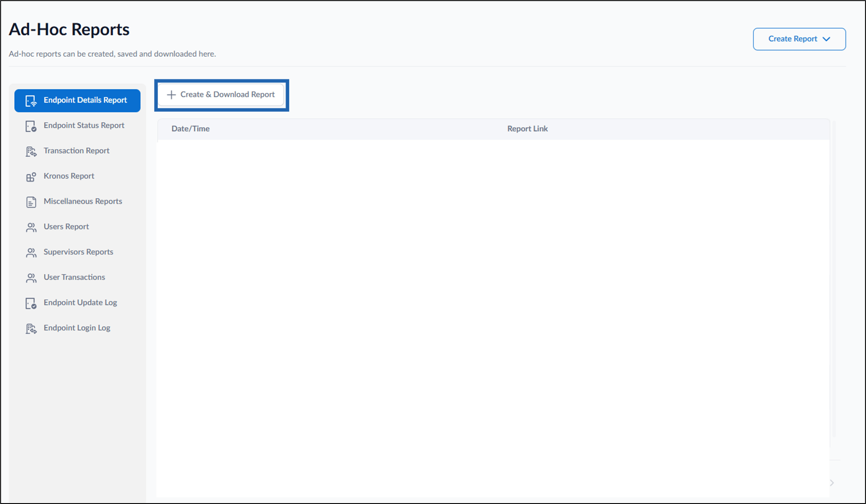866x504 pixels.
Task: View the Endpoint Update Log
Action: click(x=77, y=303)
